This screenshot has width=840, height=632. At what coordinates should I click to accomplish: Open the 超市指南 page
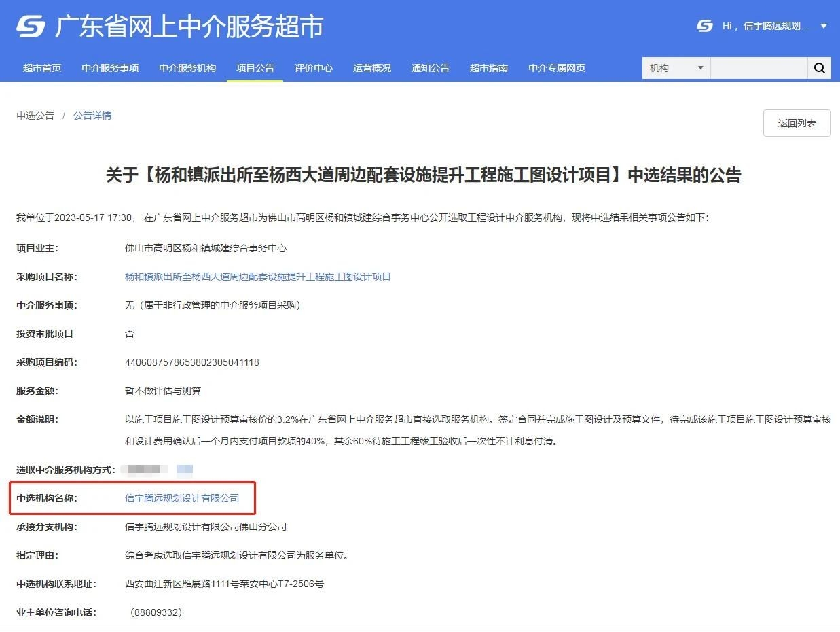click(489, 67)
